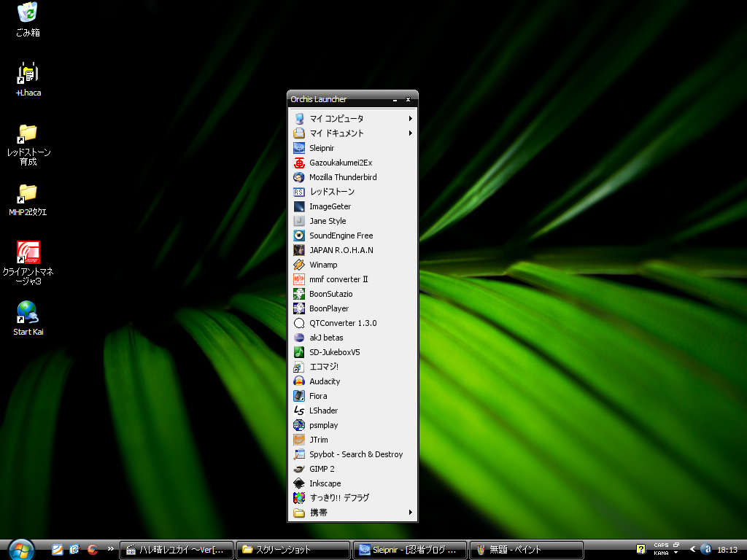
Task: Open the レッドストーン育成 desktop folder
Action: [28, 144]
